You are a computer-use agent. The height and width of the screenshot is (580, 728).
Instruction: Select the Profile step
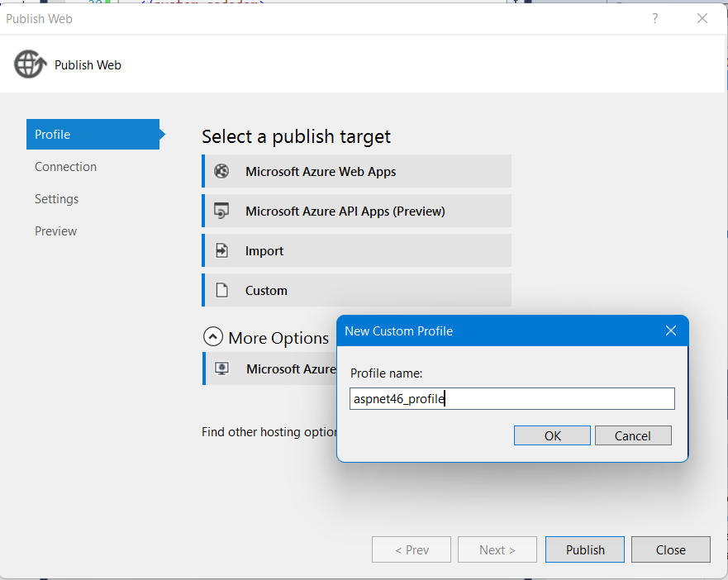(93, 134)
